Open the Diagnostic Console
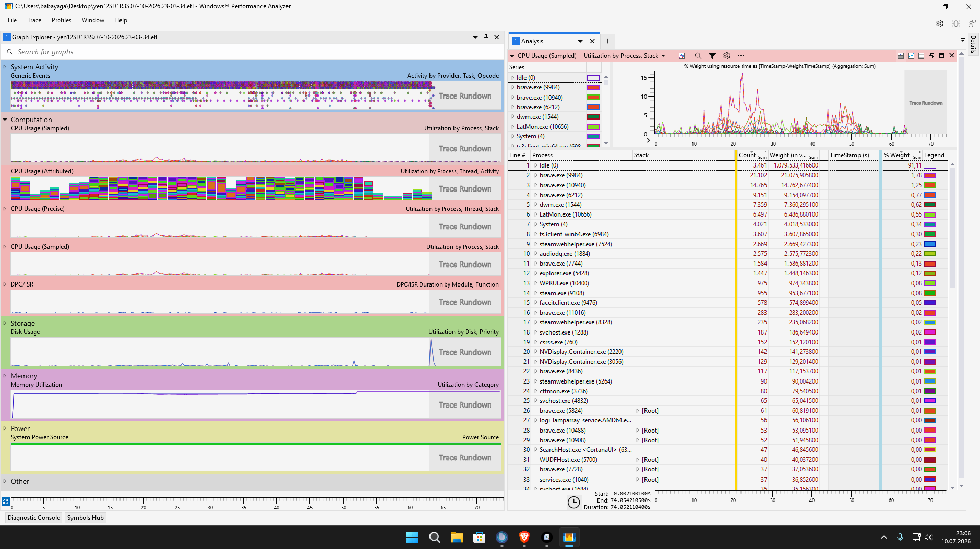The image size is (980, 549). tap(34, 518)
